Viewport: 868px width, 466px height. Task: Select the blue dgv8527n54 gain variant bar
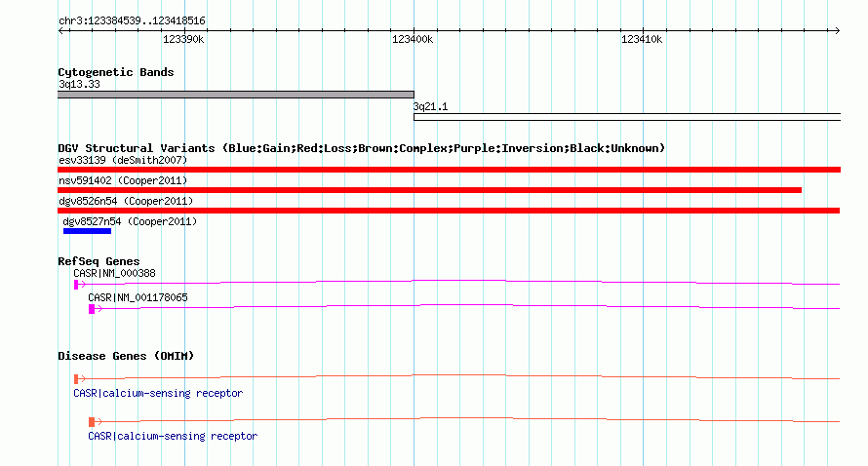tap(87, 231)
